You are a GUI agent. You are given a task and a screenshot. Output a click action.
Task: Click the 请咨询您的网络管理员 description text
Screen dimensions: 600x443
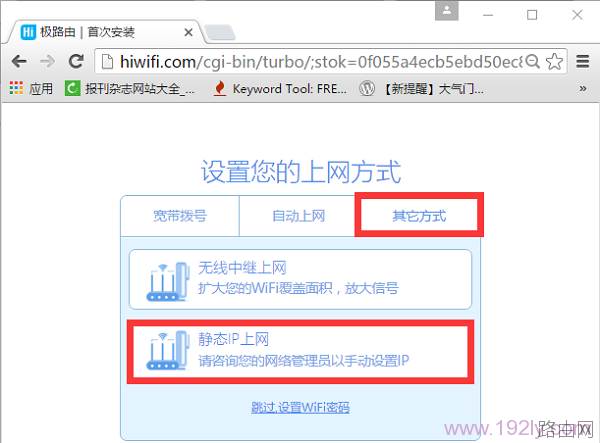coord(304,360)
